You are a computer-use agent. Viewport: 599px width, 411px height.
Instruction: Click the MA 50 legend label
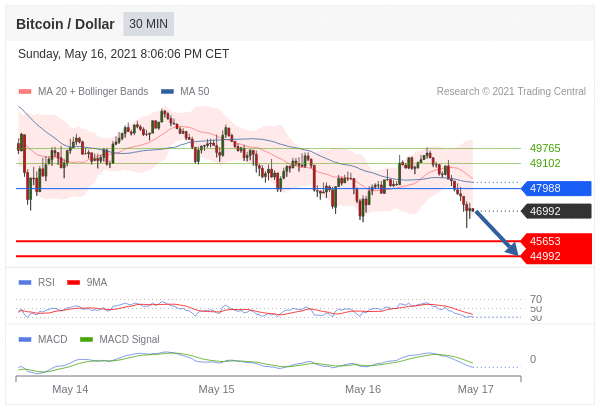pos(194,91)
